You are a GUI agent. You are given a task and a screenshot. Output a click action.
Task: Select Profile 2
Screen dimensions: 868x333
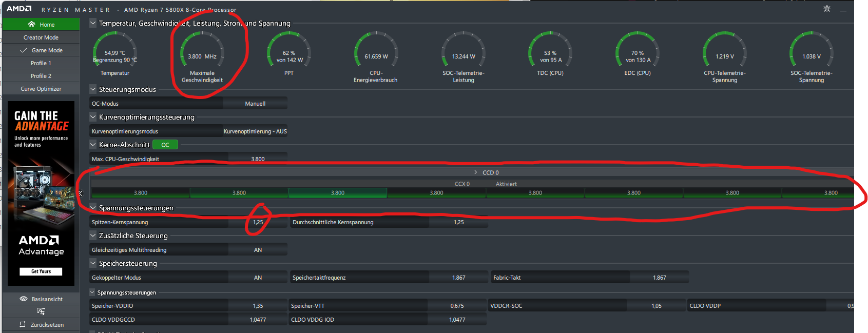pyautogui.click(x=41, y=76)
